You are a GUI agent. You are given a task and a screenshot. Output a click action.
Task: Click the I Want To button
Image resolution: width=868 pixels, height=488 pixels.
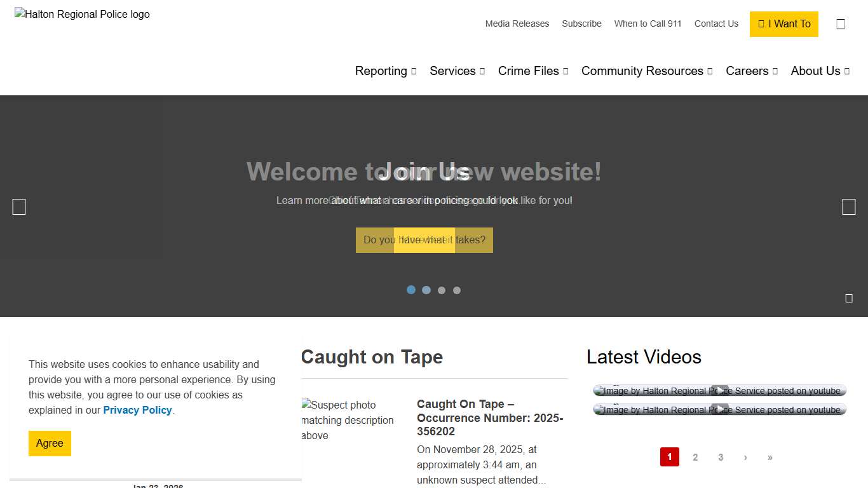[x=783, y=24]
